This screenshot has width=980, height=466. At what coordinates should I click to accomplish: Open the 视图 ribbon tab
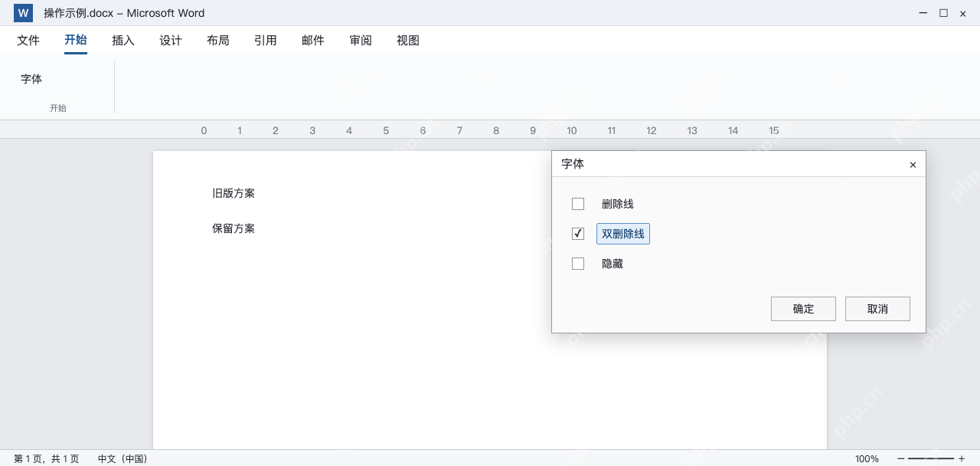pos(408,41)
